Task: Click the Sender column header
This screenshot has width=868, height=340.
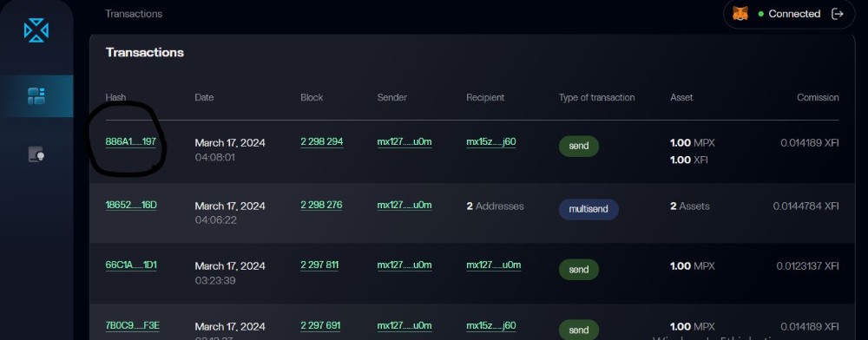Action: (392, 97)
